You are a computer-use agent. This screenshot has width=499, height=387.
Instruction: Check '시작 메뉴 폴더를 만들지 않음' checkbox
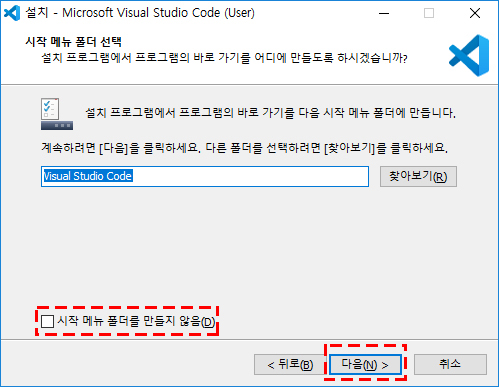47,321
